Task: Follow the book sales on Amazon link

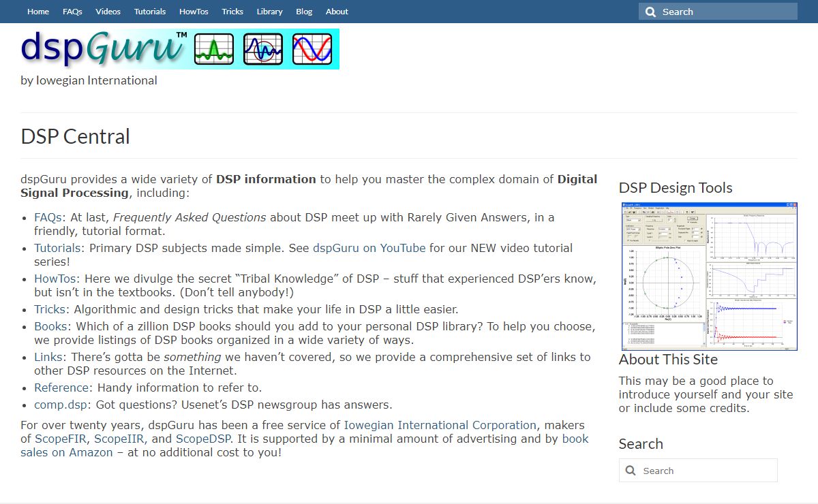Action: 305,445
